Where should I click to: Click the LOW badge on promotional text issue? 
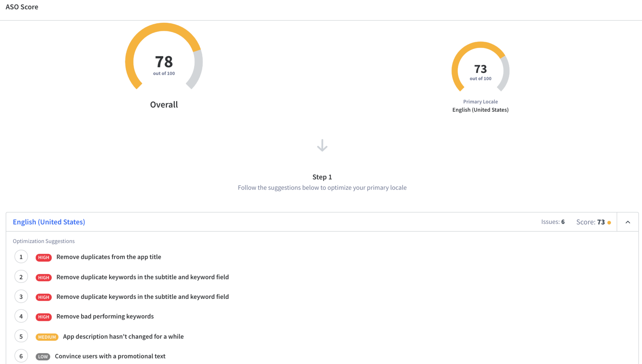42,356
